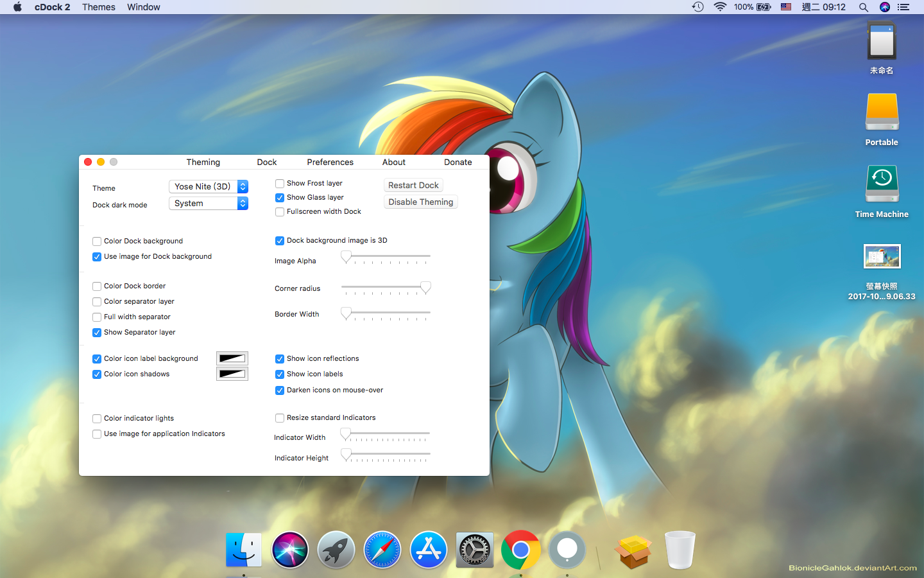Open the App Store in Dock
924x578 pixels.
(429, 550)
